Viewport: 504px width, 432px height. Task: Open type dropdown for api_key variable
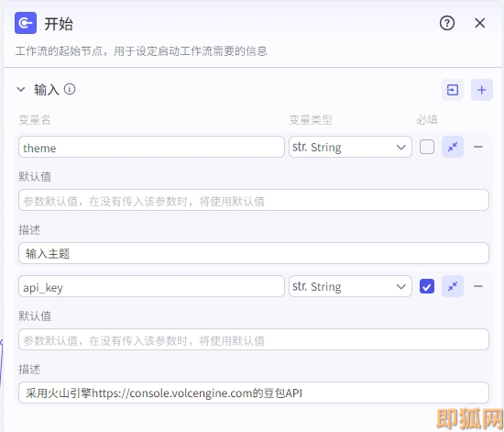point(350,286)
